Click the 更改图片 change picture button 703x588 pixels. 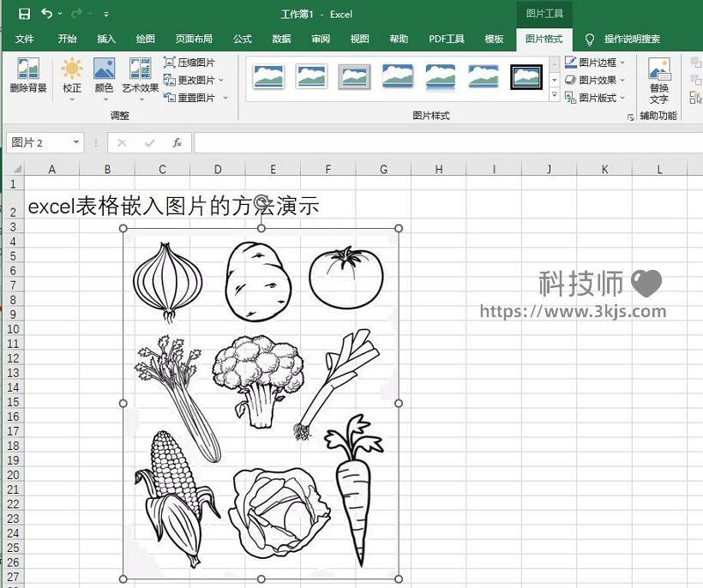[189, 81]
